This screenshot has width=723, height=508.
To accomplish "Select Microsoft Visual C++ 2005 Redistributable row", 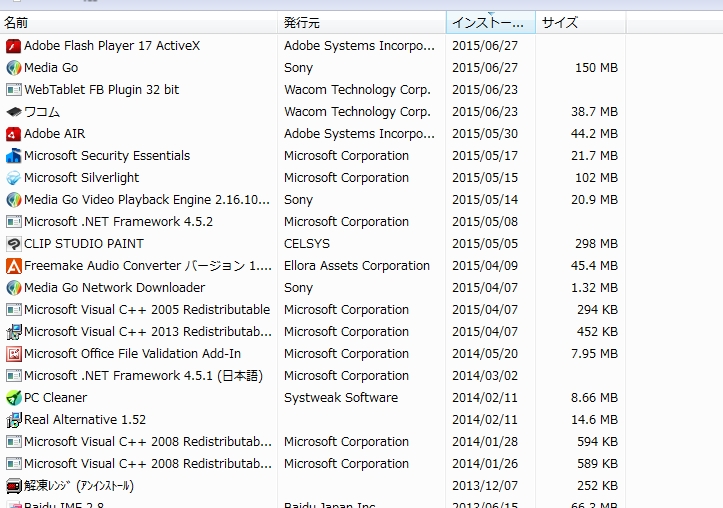I will point(146,310).
